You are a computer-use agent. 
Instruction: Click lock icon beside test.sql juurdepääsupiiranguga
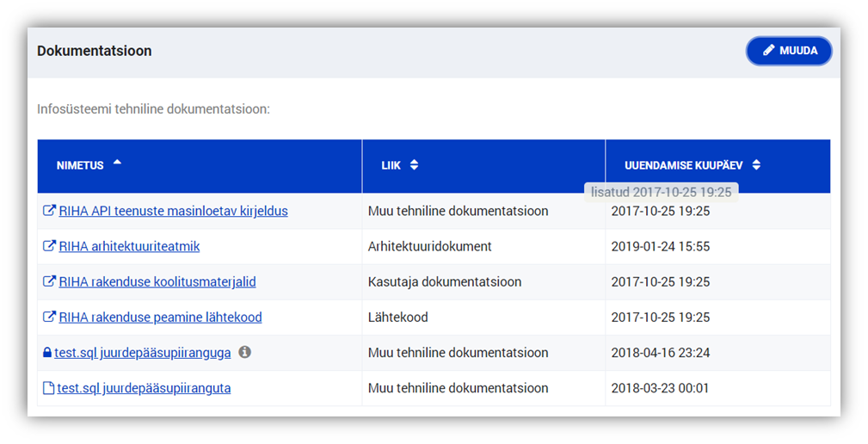pos(47,353)
